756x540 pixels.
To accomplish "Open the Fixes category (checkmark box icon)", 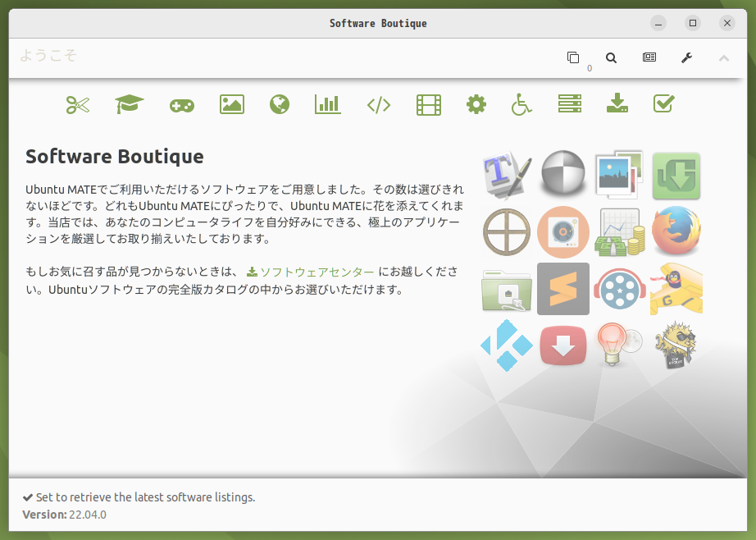I will (x=664, y=103).
